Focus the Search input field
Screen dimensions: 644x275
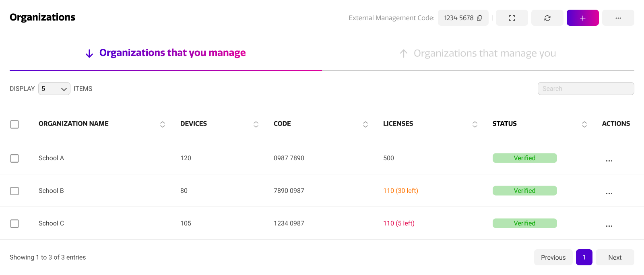click(x=586, y=89)
